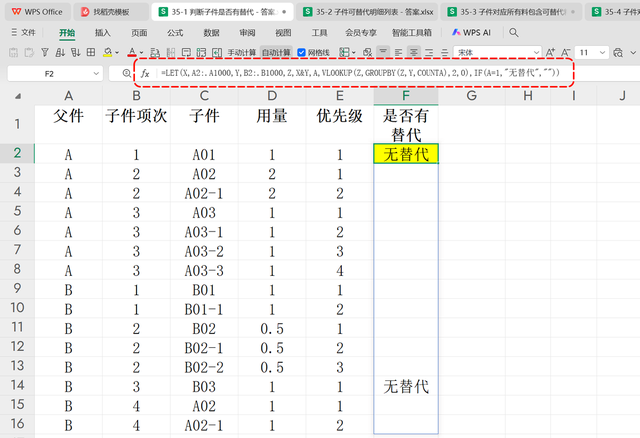Apply the yellow fill color bucket

[107, 52]
